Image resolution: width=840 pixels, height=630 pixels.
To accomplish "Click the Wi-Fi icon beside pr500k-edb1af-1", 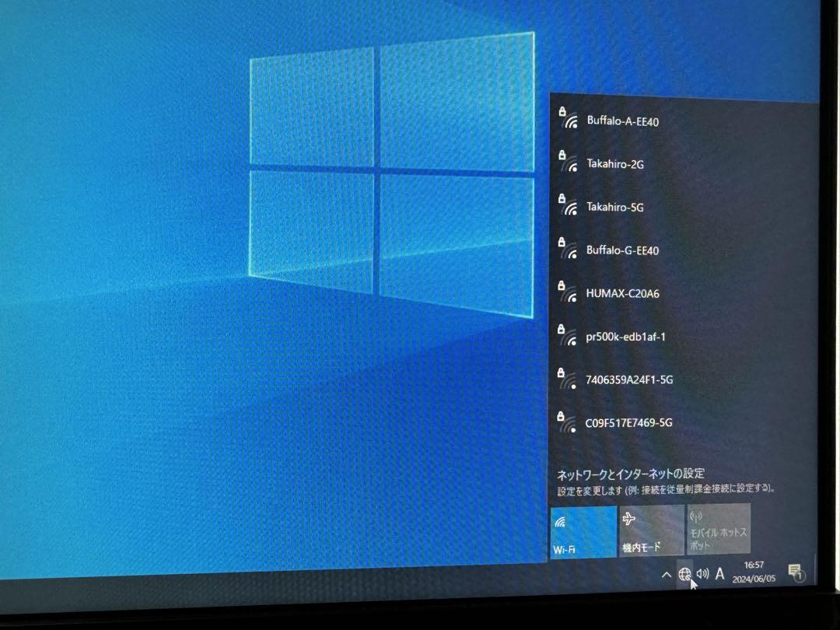I will [568, 334].
